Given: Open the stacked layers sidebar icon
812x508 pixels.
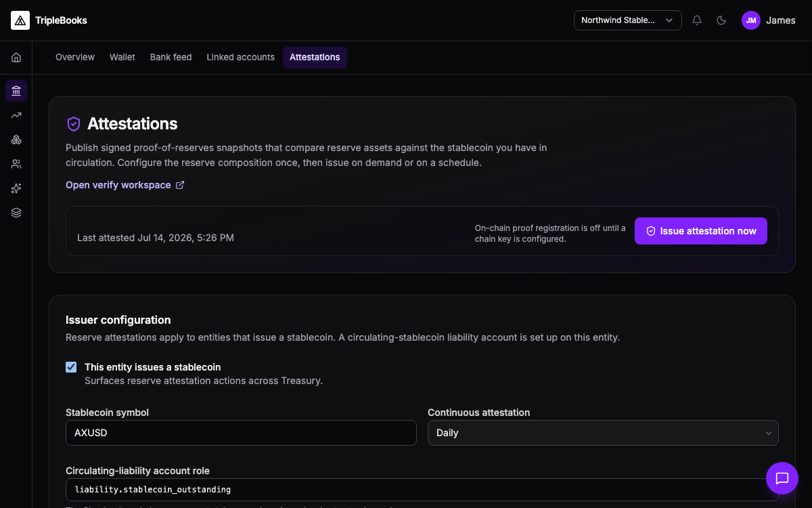Looking at the screenshot, I should point(16,213).
